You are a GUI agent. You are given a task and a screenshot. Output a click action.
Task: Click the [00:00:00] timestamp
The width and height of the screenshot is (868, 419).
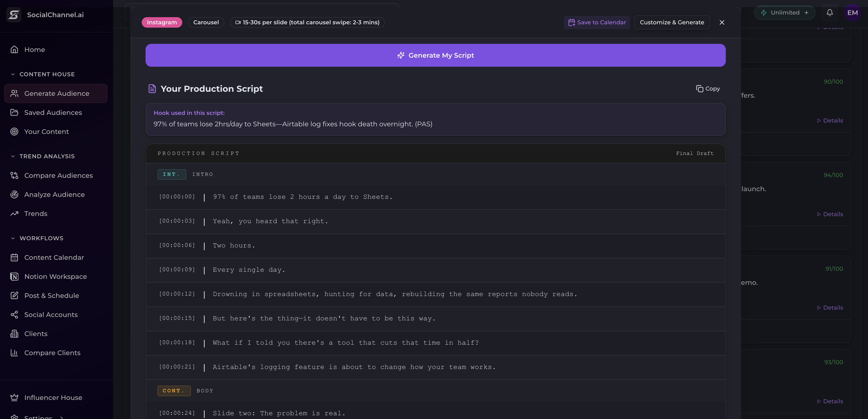(x=177, y=197)
